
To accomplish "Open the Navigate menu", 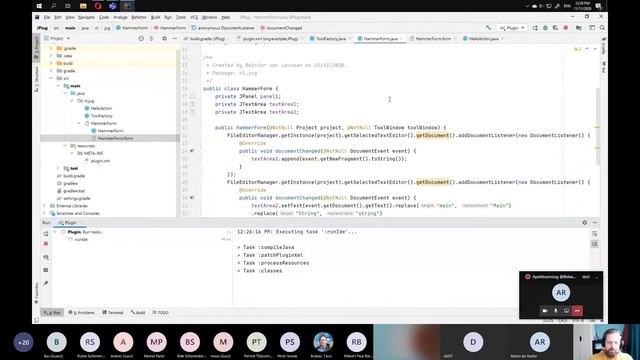I will click(86, 17).
